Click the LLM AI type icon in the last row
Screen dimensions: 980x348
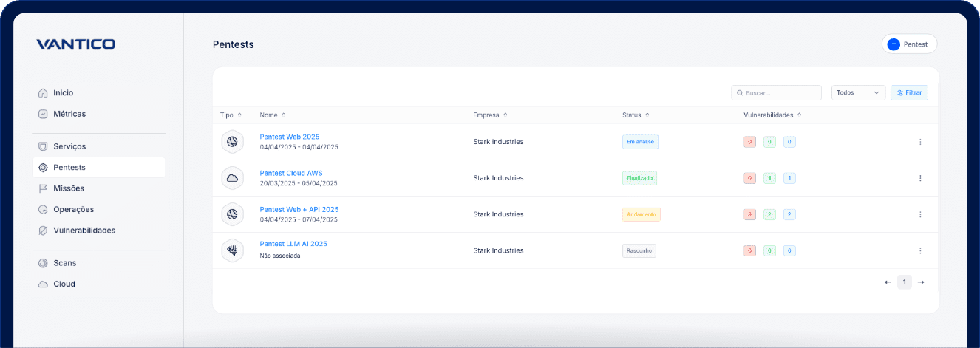[232, 250]
